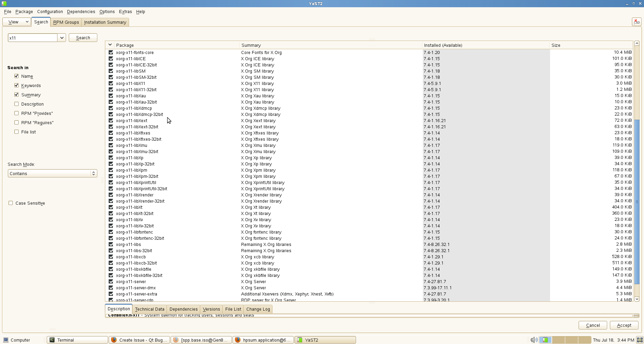Click status icon of xorg-x11-libX11 row
Screen dimensions: 644x344
pyautogui.click(x=111, y=83)
